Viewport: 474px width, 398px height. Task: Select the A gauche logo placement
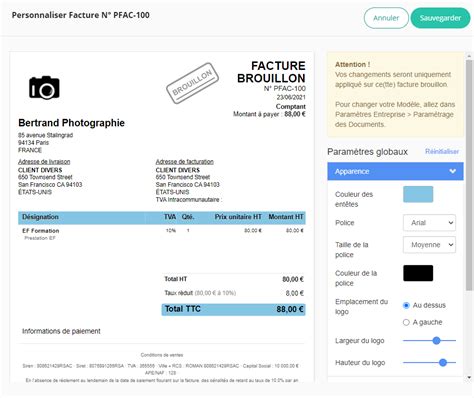tap(406, 322)
